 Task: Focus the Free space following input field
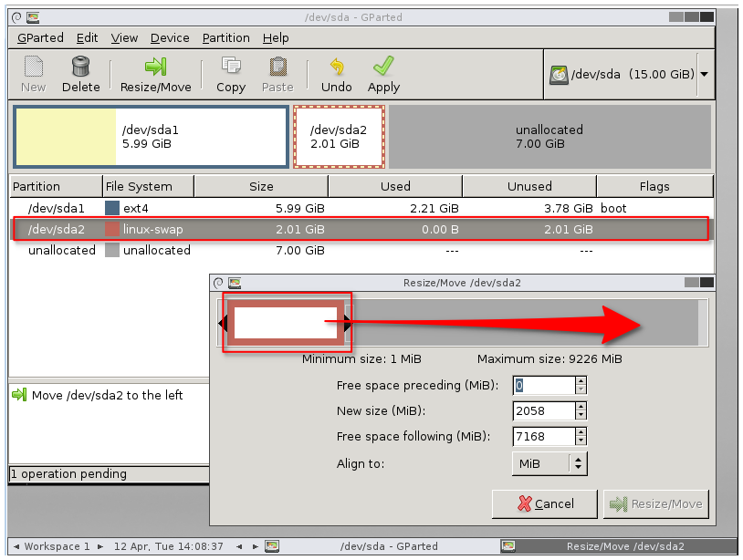(544, 437)
